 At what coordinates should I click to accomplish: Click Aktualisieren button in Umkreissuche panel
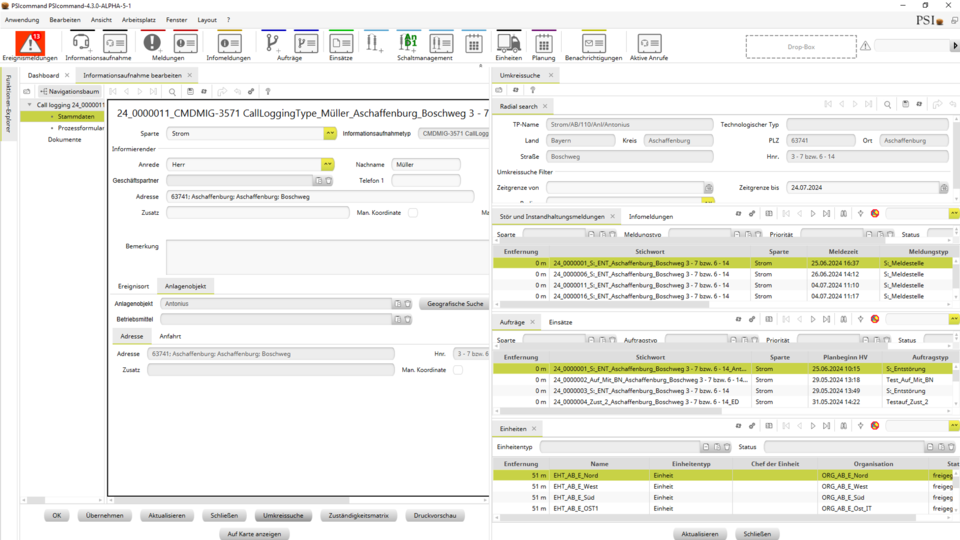pos(700,534)
